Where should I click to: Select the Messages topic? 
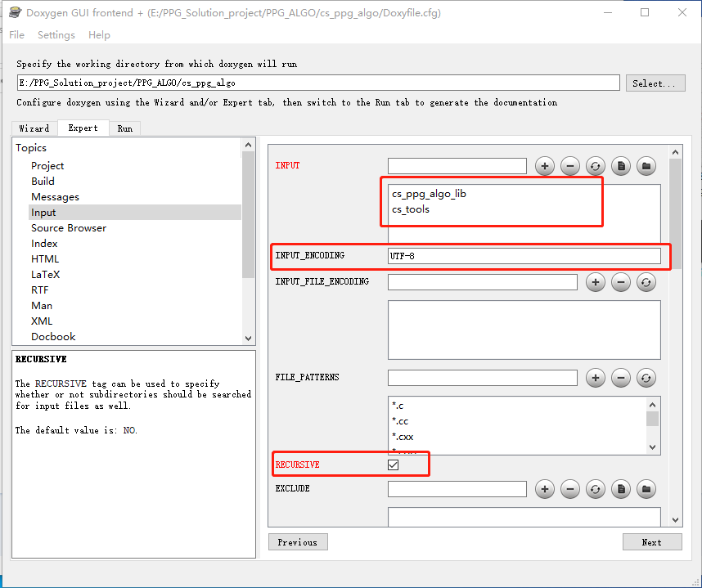[55, 197]
